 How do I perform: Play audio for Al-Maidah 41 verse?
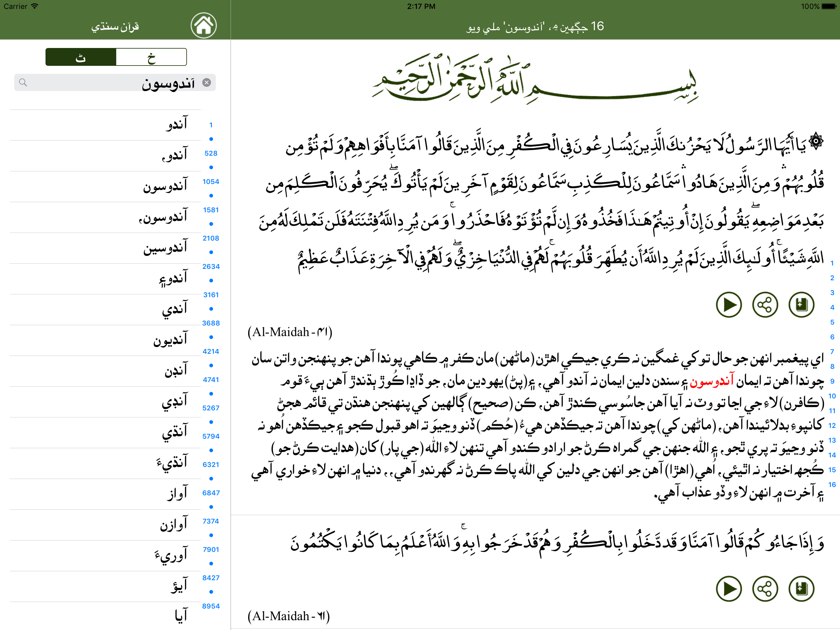tap(729, 304)
